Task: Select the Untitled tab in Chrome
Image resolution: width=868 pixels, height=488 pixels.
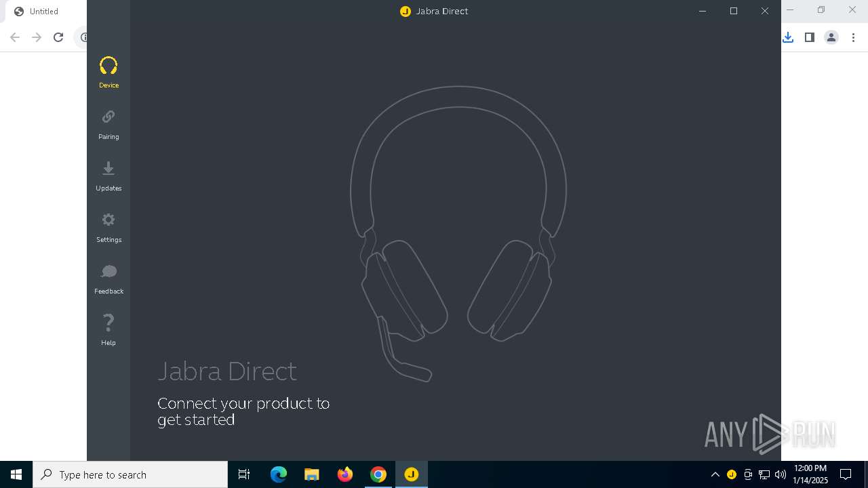Action: click(x=45, y=12)
